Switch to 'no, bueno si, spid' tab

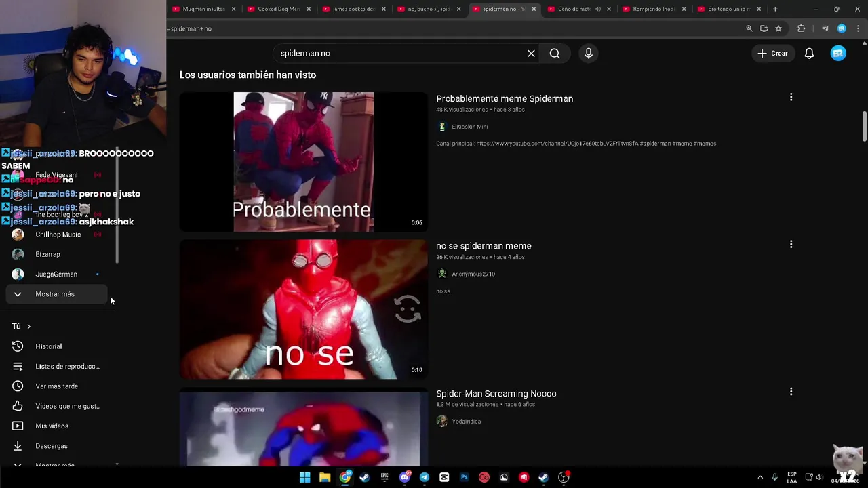coord(428,9)
